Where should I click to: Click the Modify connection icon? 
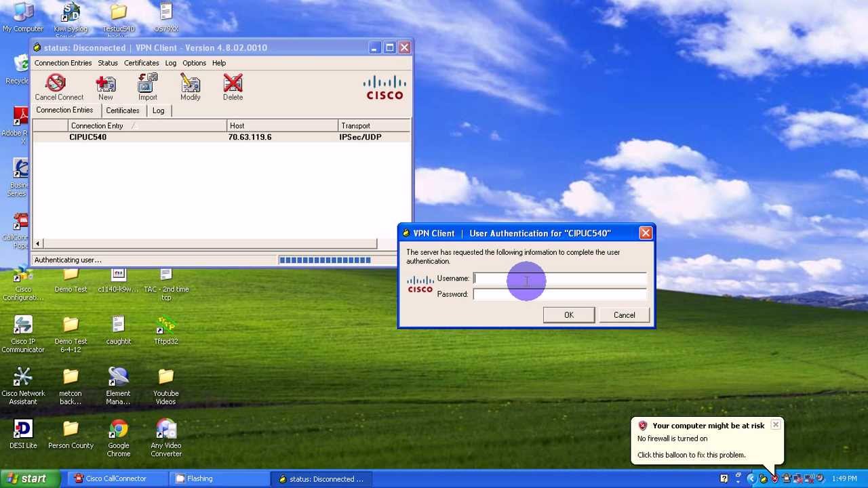[191, 87]
